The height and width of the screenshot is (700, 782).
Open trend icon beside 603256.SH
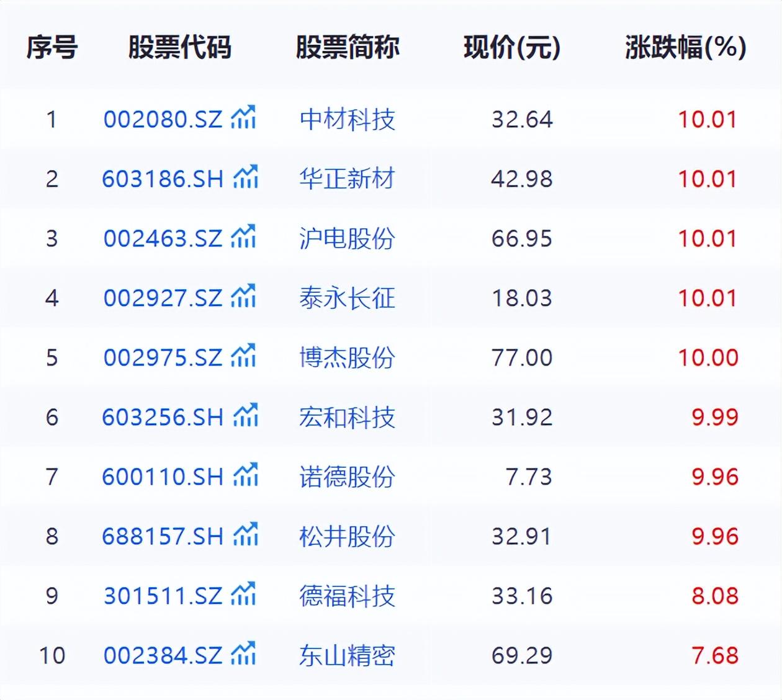click(x=245, y=415)
